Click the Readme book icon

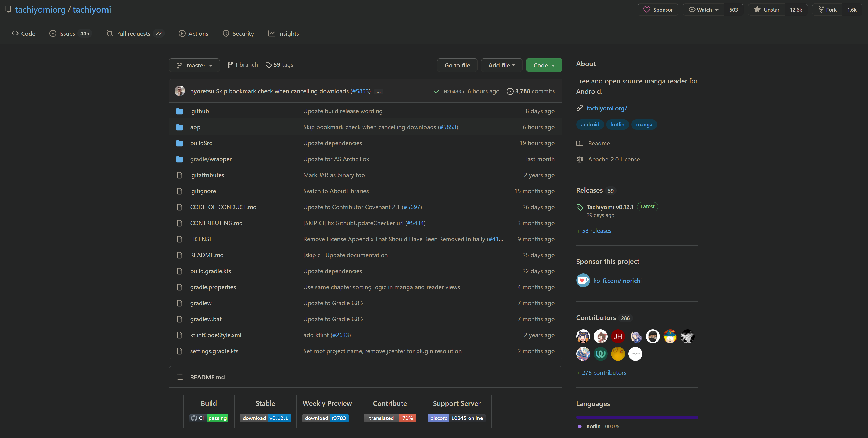pyautogui.click(x=580, y=144)
